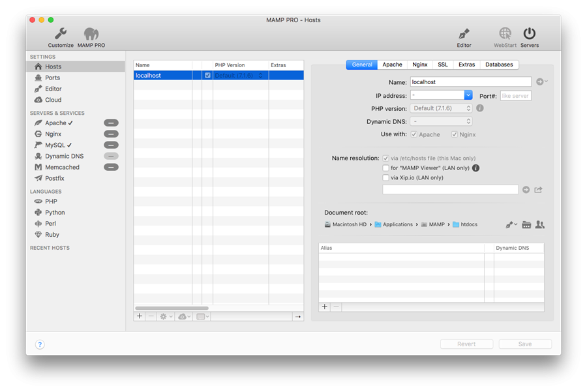Switch to the Nginx tab

point(420,65)
